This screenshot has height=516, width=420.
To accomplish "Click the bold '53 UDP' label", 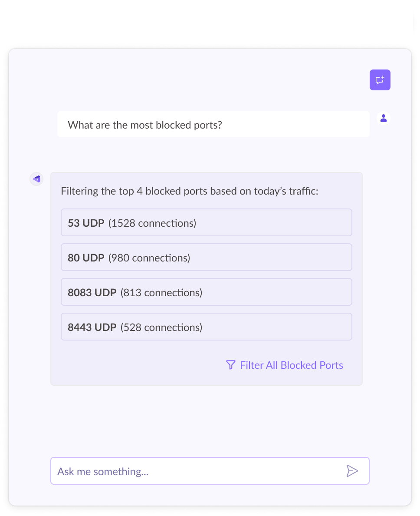I will [86, 223].
